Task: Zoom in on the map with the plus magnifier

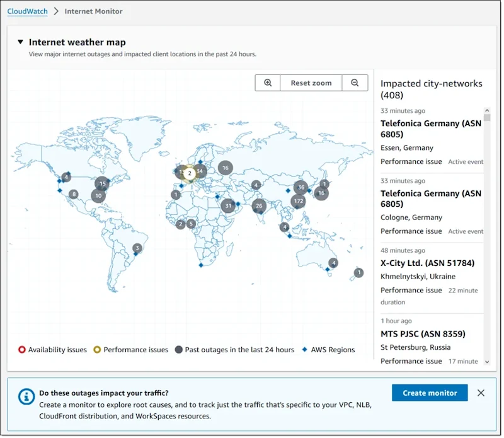Action: click(267, 83)
